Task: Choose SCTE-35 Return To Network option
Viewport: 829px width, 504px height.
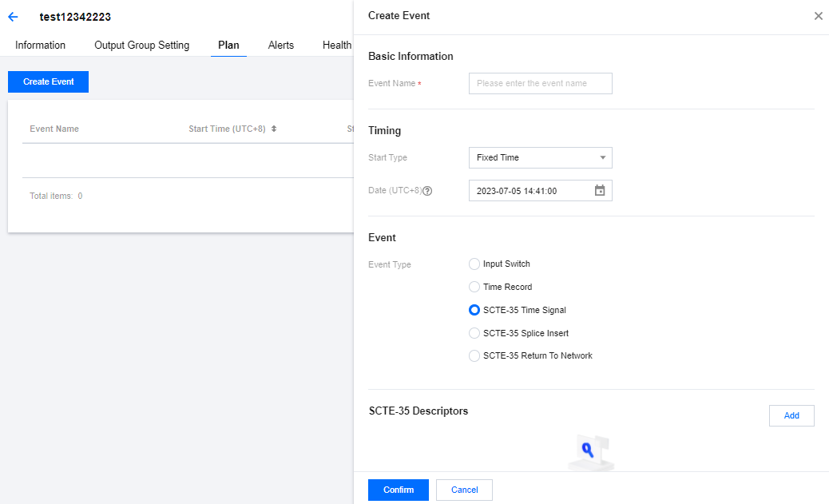Action: pos(474,356)
